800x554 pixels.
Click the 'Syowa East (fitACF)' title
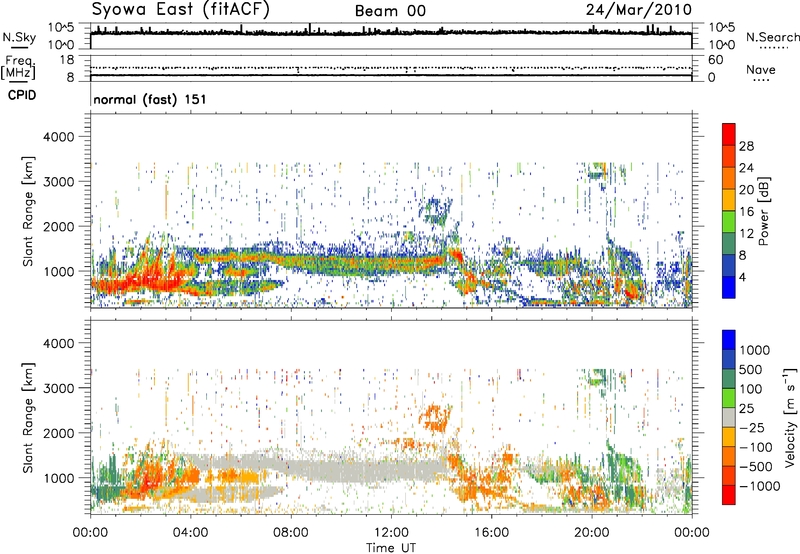click(180, 10)
